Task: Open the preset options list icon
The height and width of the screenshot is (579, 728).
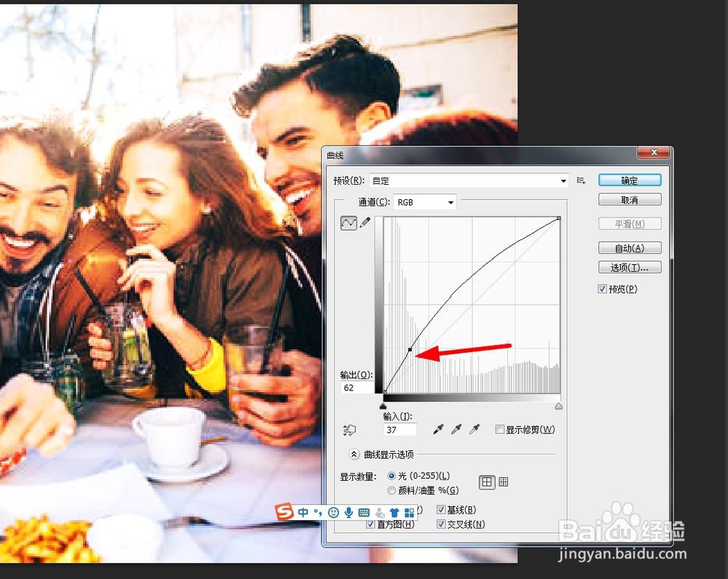Action: (x=580, y=180)
